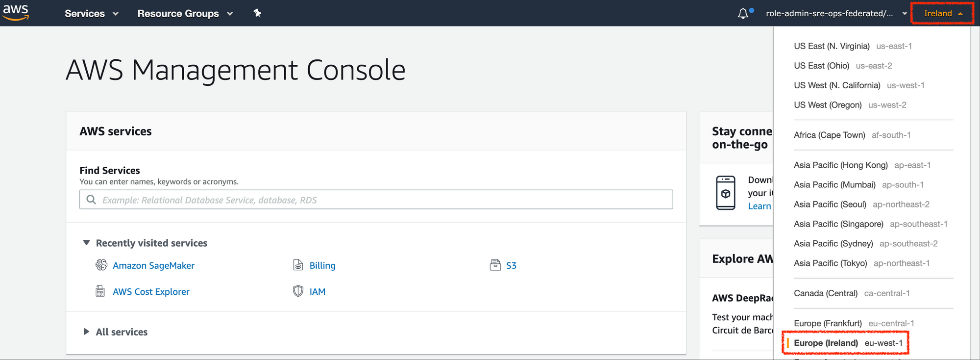Image resolution: width=980 pixels, height=360 pixels.
Task: Click the AWS logo home icon
Action: (16, 13)
